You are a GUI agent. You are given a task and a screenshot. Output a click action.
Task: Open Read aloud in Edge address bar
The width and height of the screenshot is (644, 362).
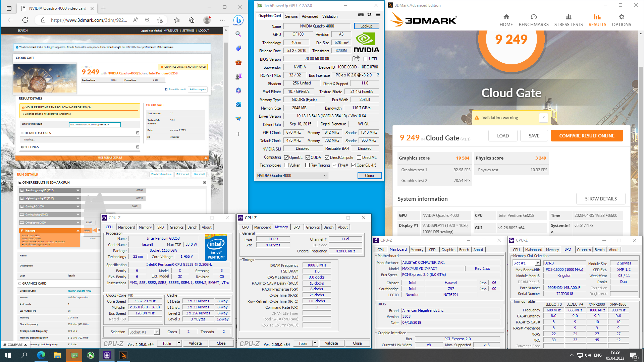(x=136, y=20)
